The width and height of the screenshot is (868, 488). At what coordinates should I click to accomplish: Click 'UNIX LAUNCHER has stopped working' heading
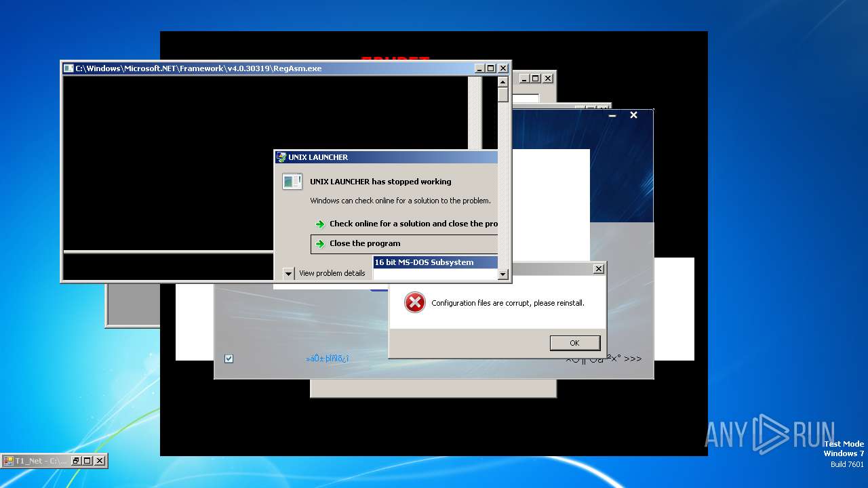[380, 182]
